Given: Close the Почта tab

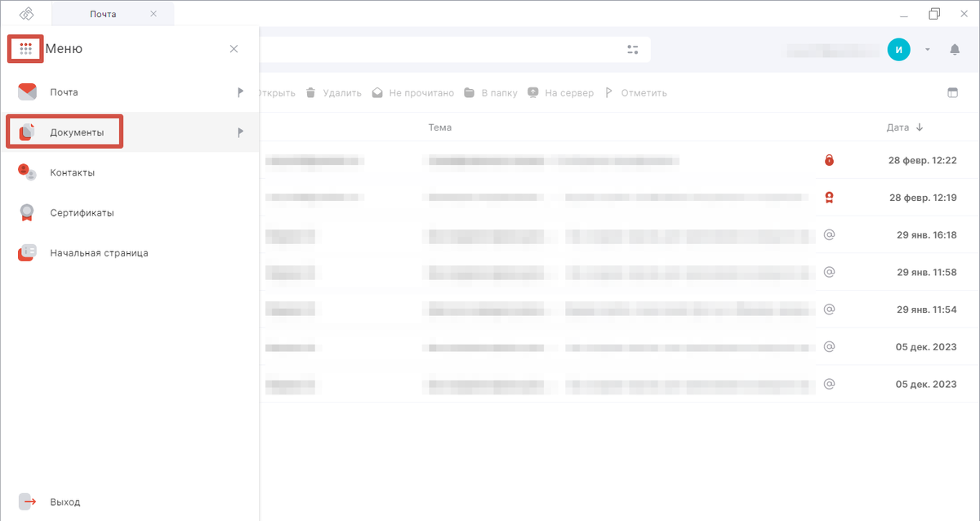Looking at the screenshot, I should coord(154,14).
